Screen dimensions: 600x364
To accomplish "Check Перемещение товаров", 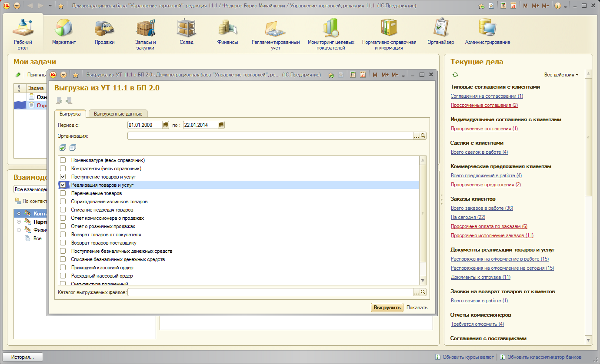I will (63, 193).
